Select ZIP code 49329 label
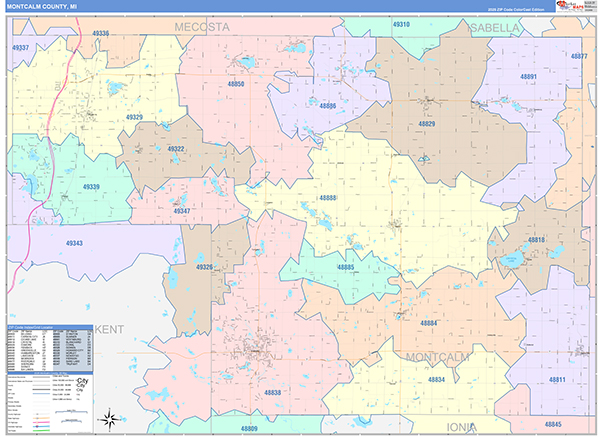This screenshot has height=437, width=600. tap(134, 117)
